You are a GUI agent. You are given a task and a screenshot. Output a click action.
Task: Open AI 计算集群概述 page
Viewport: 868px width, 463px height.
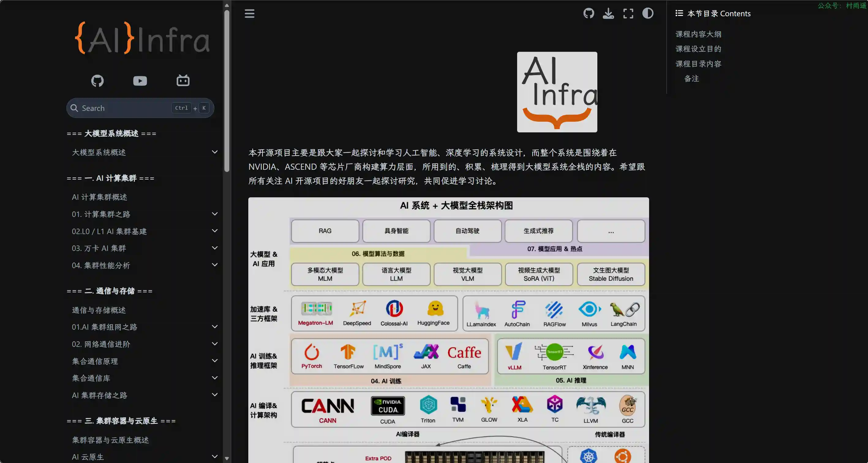pos(100,197)
